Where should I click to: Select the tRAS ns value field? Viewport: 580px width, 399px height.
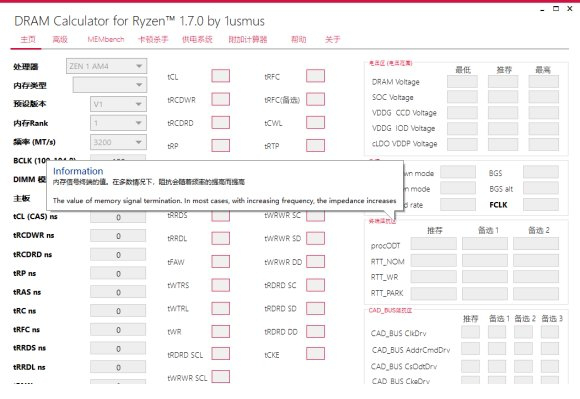pos(118,292)
